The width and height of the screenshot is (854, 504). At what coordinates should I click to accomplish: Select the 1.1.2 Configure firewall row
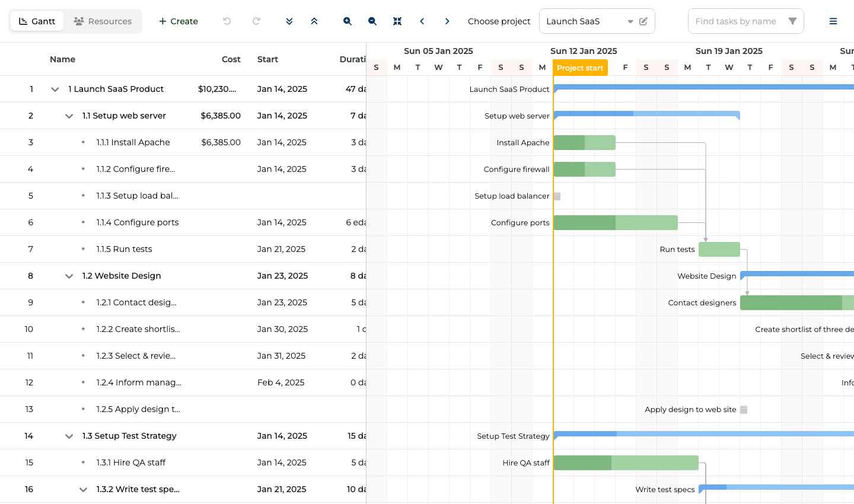183,169
